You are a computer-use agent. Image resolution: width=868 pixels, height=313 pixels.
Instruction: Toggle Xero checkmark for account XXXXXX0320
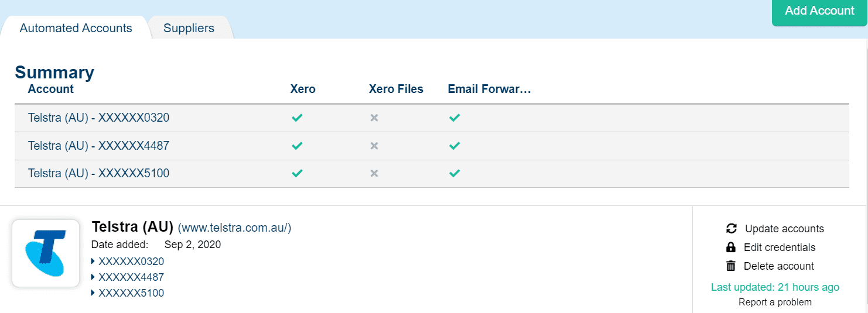[x=297, y=118]
